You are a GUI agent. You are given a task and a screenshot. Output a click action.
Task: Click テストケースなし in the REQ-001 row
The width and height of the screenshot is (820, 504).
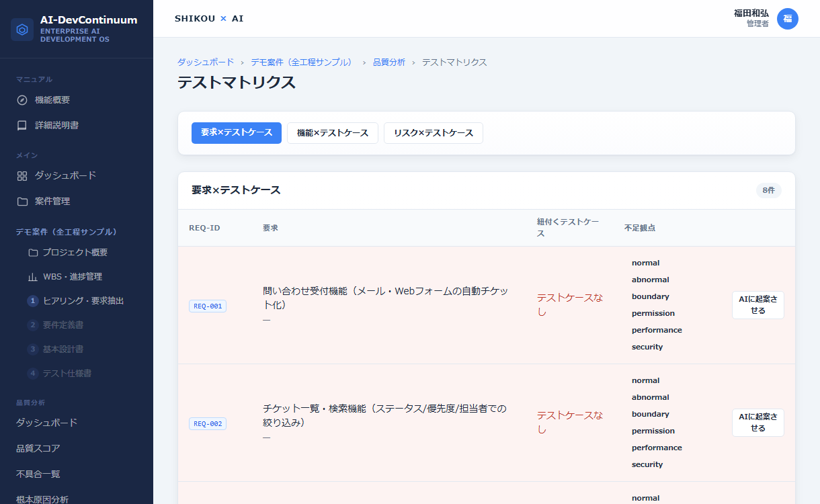pyautogui.click(x=570, y=305)
